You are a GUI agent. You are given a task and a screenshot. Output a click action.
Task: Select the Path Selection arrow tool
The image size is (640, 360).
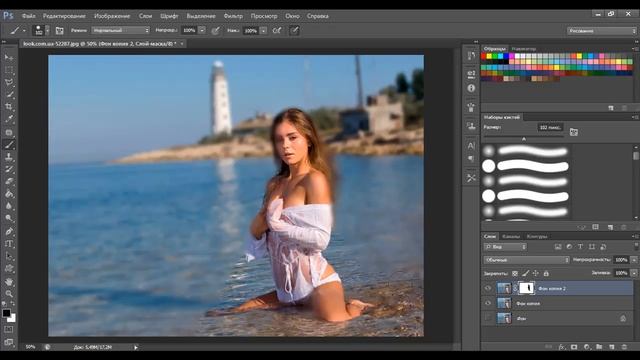pyautogui.click(x=9, y=256)
